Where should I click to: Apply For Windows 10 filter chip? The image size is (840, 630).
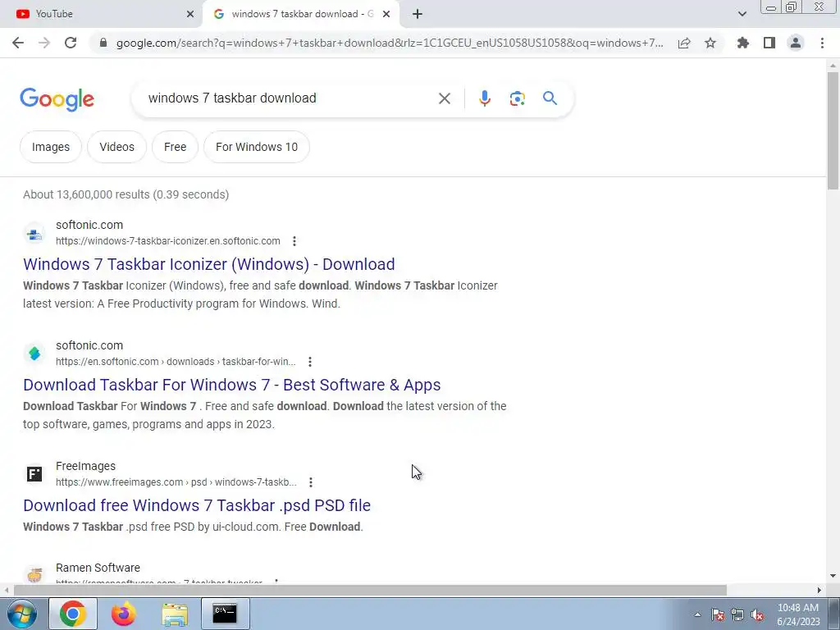click(x=257, y=147)
